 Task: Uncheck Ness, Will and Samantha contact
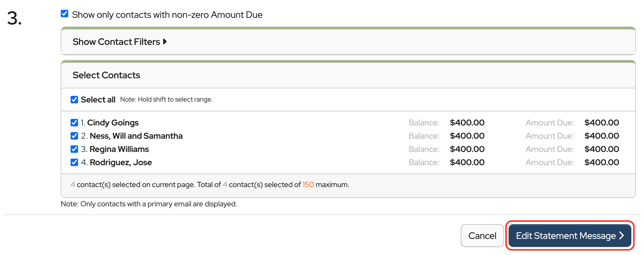(74, 136)
